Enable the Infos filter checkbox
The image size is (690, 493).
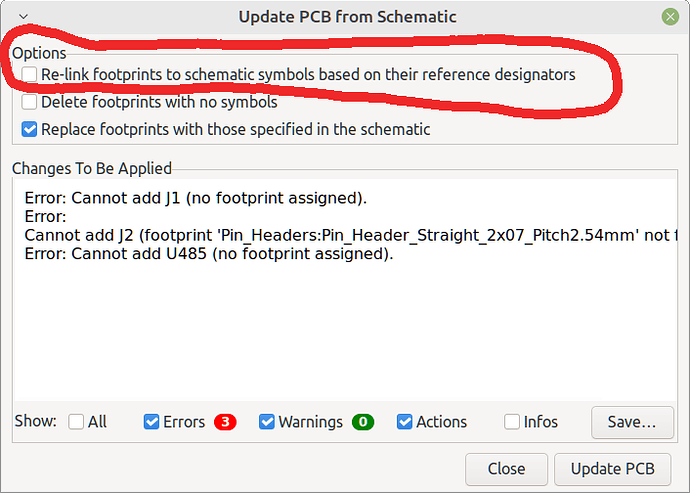pos(512,422)
